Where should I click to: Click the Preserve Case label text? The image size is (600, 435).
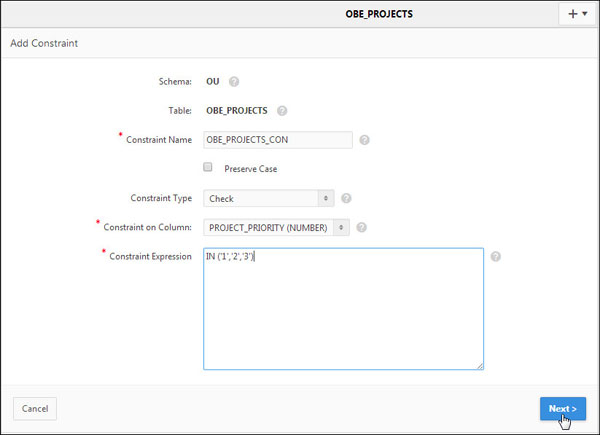click(x=250, y=169)
